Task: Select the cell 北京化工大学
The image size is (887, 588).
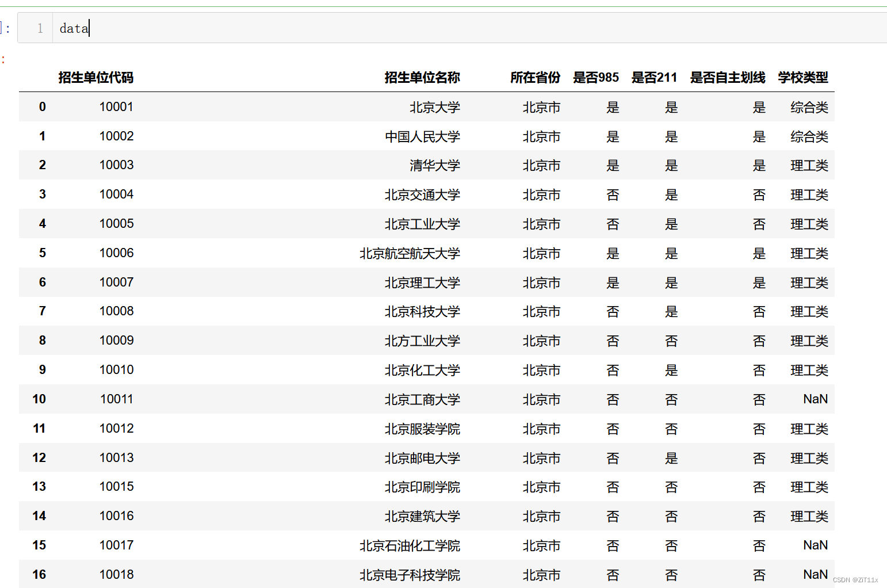Action: pyautogui.click(x=423, y=371)
